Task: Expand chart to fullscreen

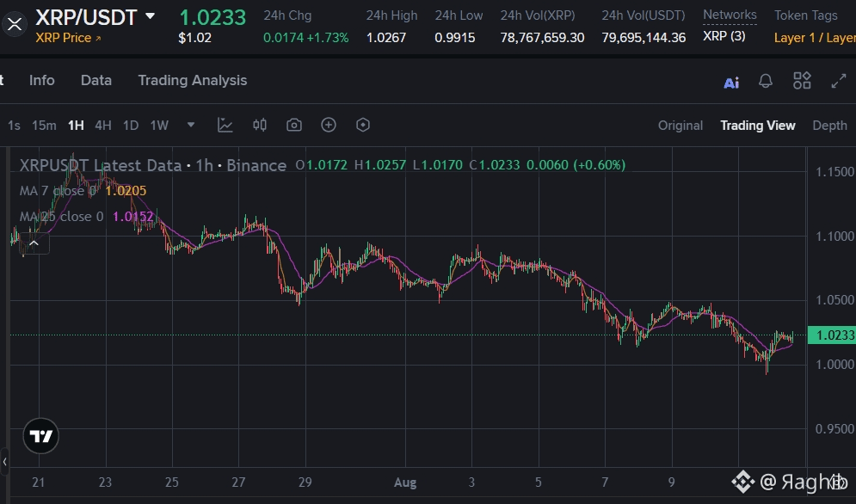Action: (x=839, y=82)
